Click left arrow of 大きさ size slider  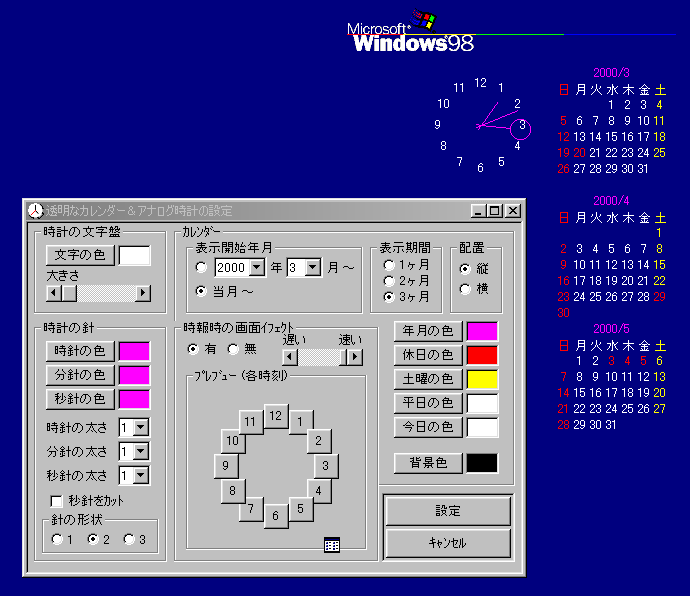(54, 293)
